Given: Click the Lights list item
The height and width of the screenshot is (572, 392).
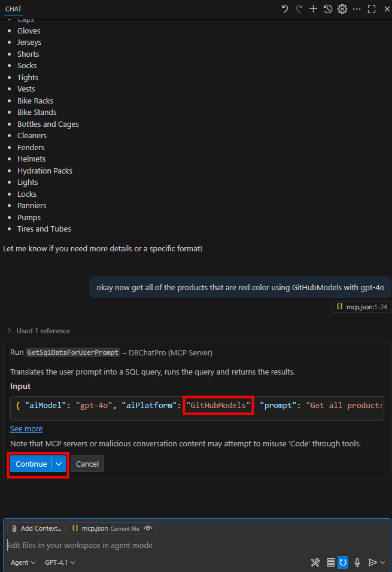Looking at the screenshot, I should point(28,182).
